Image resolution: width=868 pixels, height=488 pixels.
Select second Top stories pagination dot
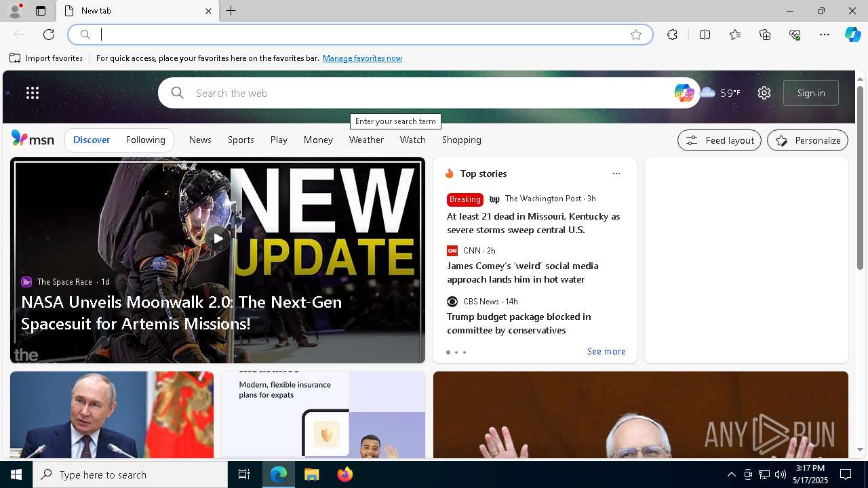point(456,352)
